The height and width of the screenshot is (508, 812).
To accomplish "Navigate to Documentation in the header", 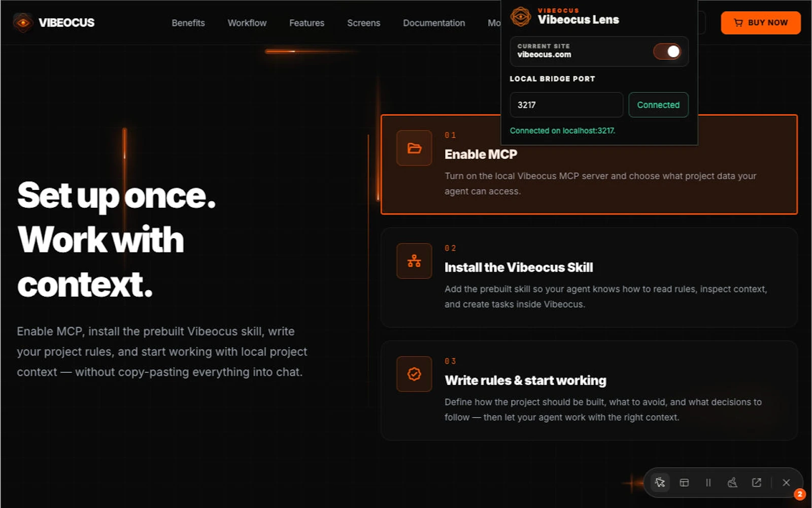I will coord(434,23).
